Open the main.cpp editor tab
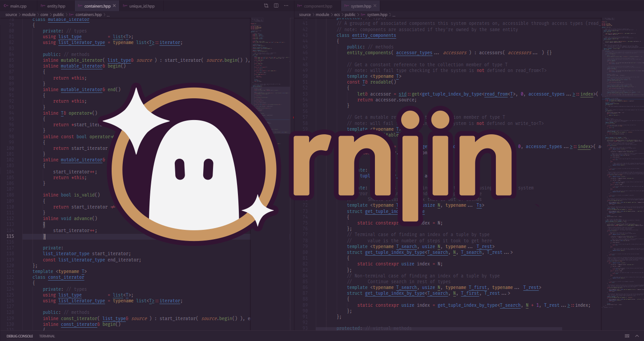 point(18,6)
